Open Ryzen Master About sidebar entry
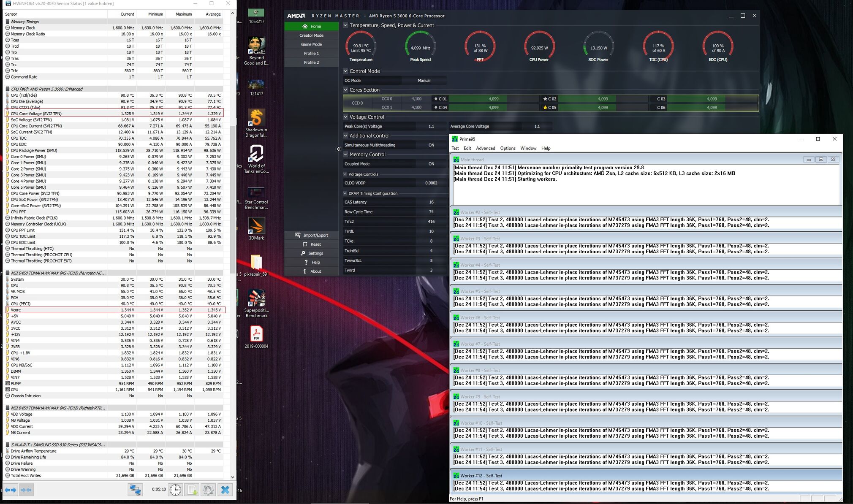 coord(311,271)
